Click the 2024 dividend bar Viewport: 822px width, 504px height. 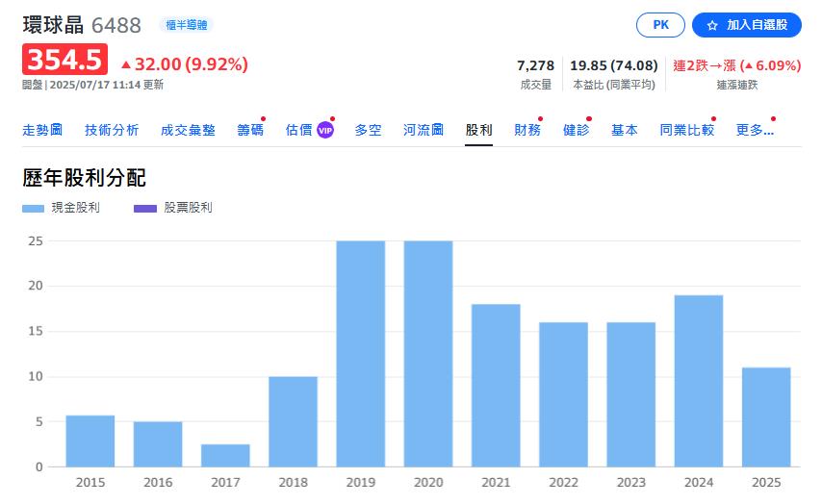click(699, 381)
